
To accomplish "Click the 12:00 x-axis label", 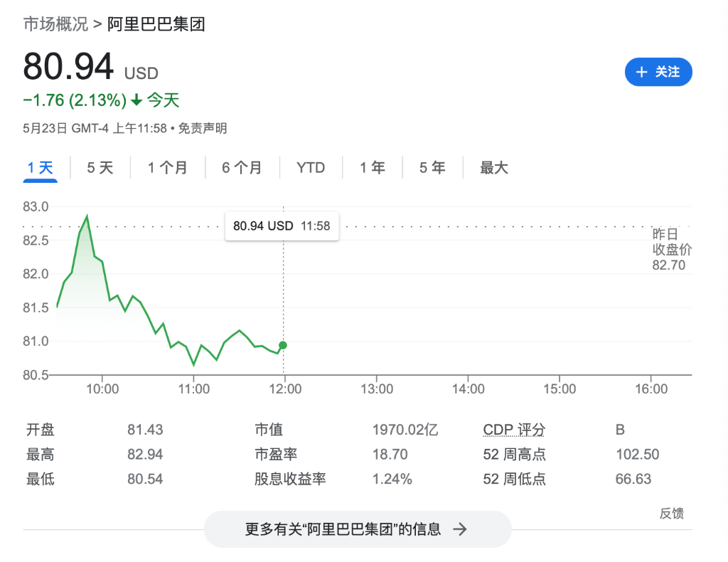I will pos(285,388).
